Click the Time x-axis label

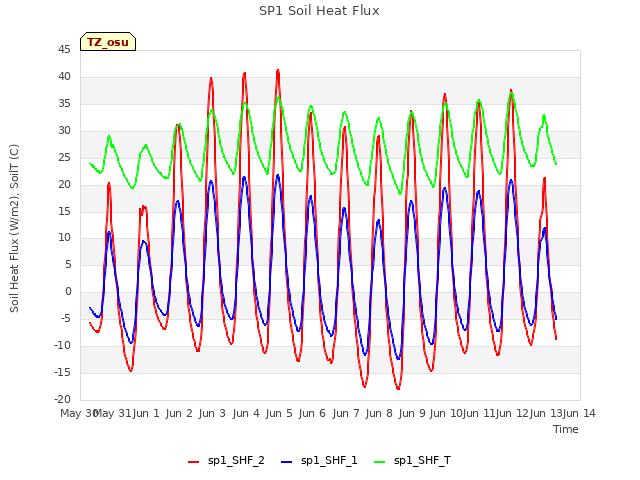click(566, 429)
